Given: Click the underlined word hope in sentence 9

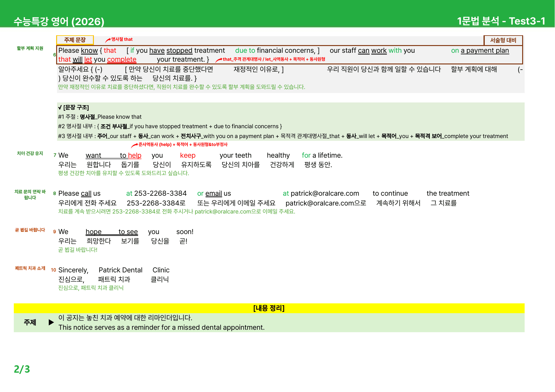Looking at the screenshot, I should [x=94, y=232].
